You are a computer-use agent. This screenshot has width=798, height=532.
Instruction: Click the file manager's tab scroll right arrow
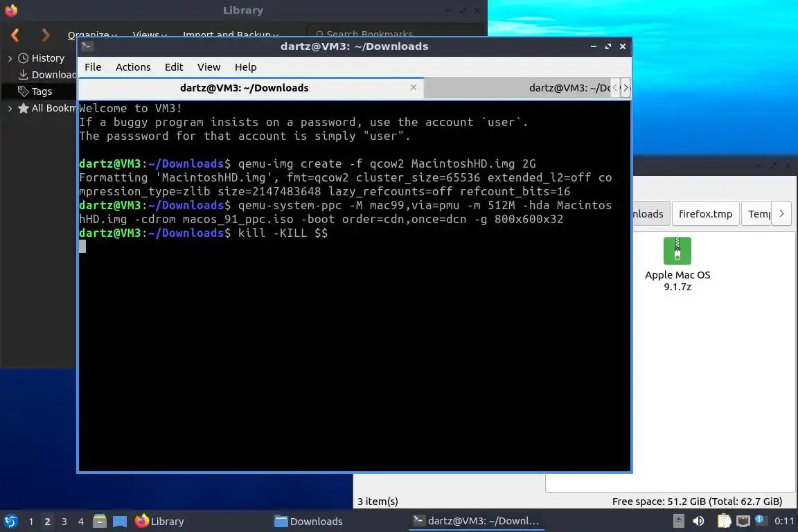781,214
